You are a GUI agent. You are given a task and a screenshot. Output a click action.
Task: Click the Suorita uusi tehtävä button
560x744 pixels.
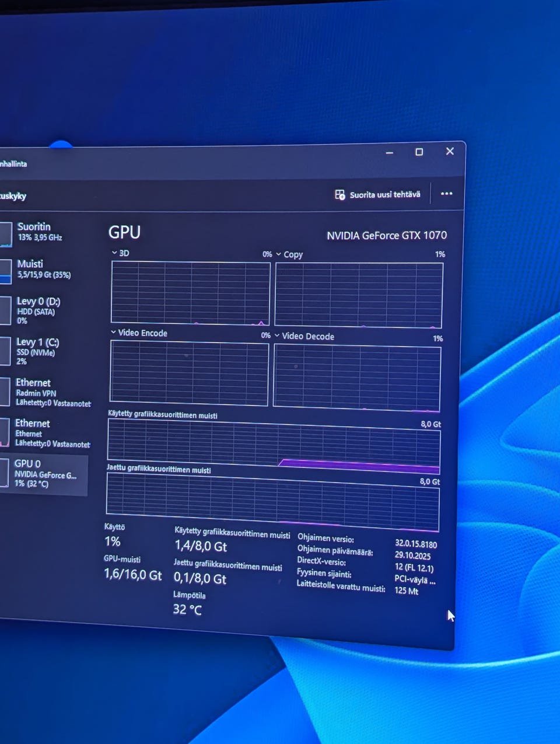[377, 194]
